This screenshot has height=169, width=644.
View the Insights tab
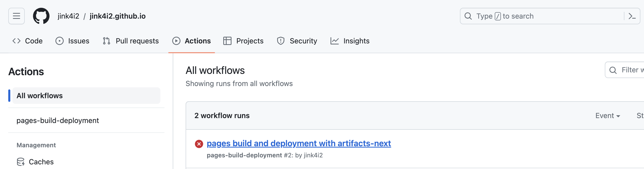pos(350,41)
